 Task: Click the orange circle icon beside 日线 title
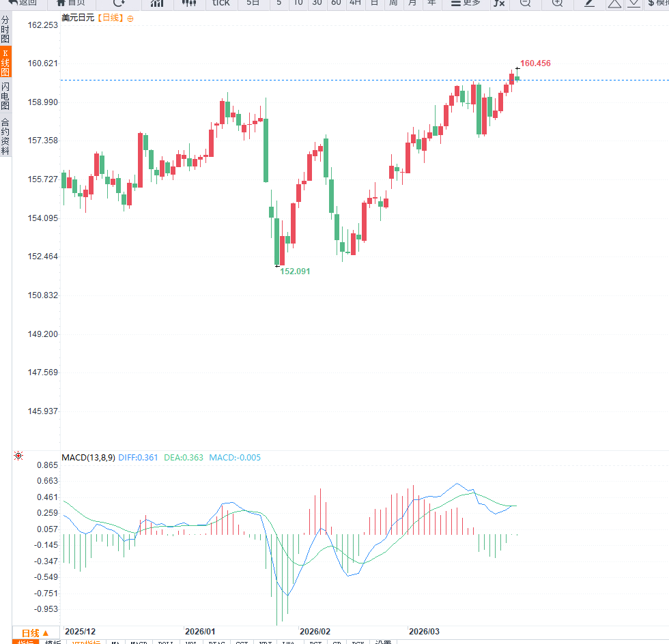[130, 18]
